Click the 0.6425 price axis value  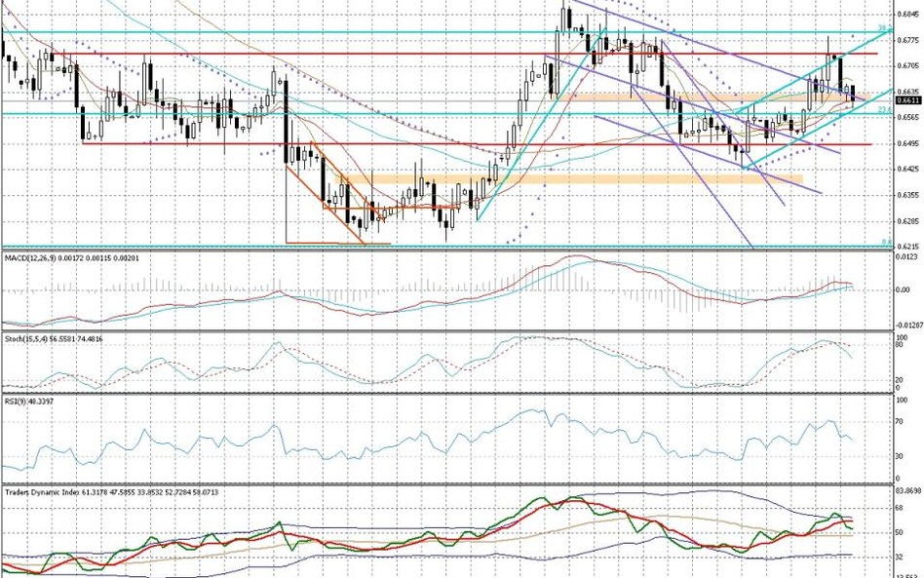point(908,169)
